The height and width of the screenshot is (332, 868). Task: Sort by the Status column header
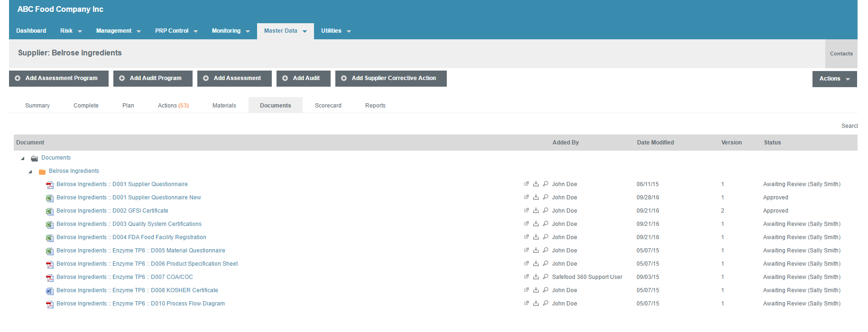(x=772, y=143)
